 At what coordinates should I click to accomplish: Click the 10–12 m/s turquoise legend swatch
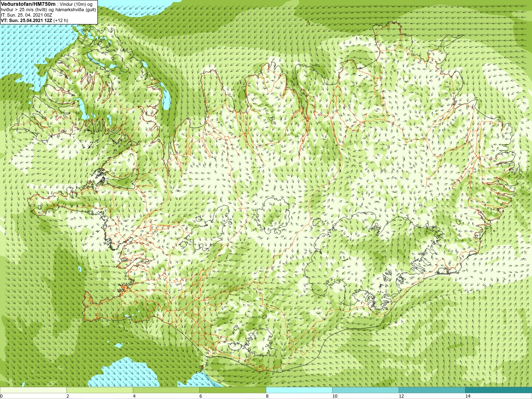tap(366, 390)
